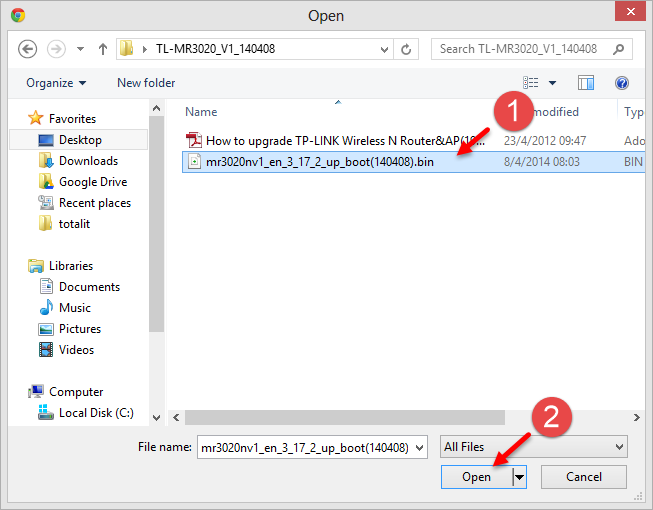This screenshot has height=510, width=653.
Task: Expand the address bar history dropdown
Action: 384,50
